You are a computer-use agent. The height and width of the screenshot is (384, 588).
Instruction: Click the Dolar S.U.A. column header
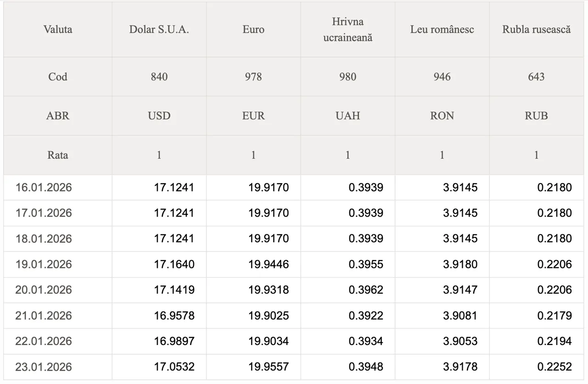click(x=159, y=29)
